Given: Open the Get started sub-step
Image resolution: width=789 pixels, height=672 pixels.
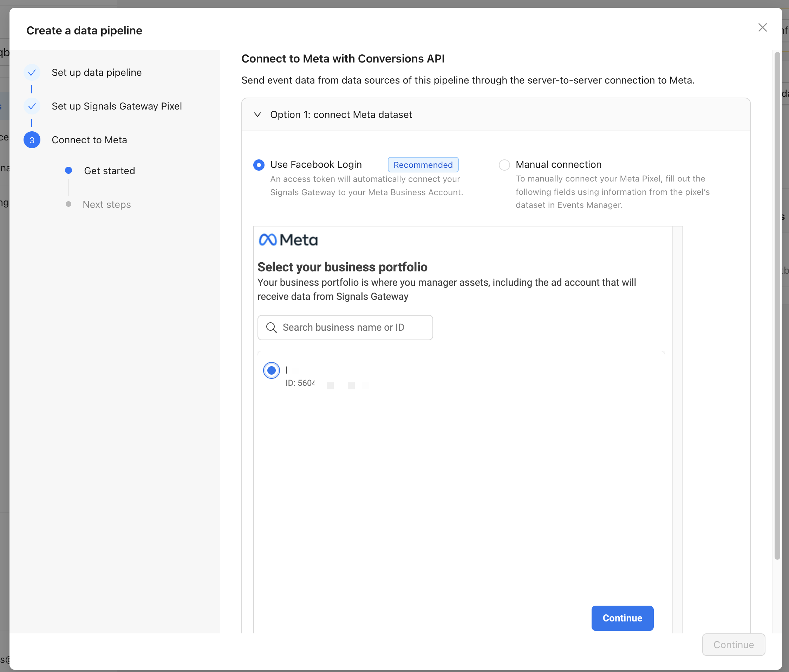Looking at the screenshot, I should click(109, 171).
